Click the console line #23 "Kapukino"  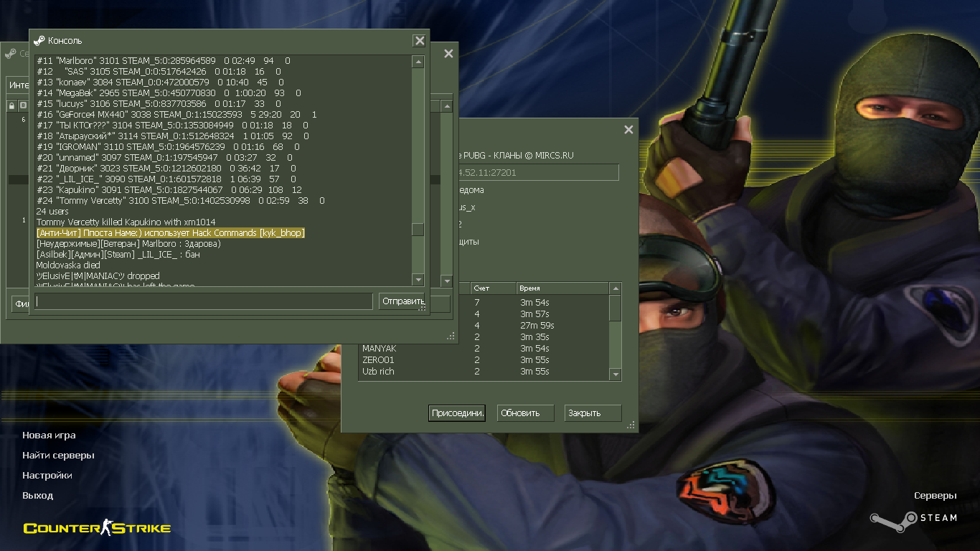click(169, 190)
